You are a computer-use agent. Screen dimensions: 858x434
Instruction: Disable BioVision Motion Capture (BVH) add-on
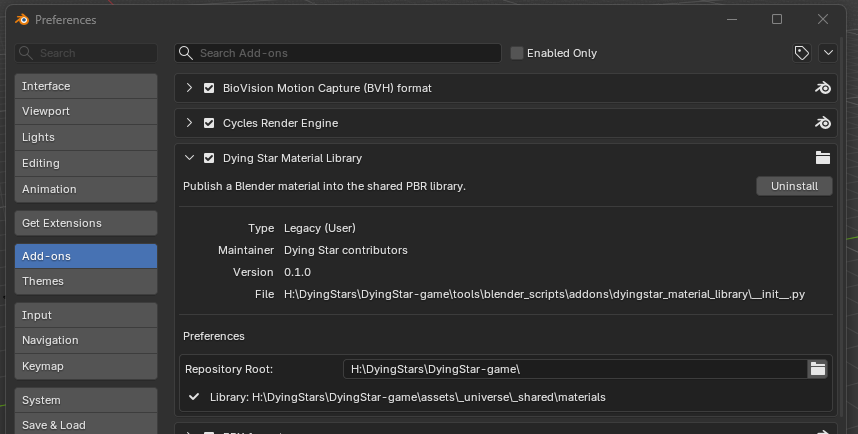tap(209, 88)
